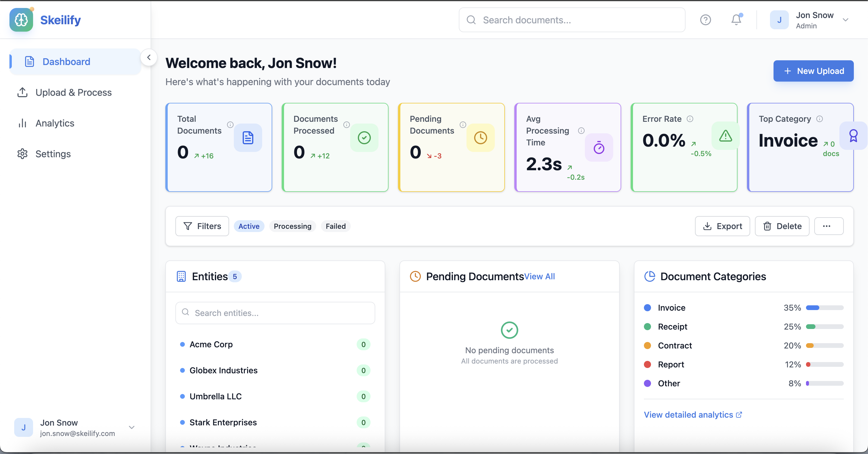Click the Error Rate warning triangle icon
Screen dimensions: 868x454
(x=725, y=136)
